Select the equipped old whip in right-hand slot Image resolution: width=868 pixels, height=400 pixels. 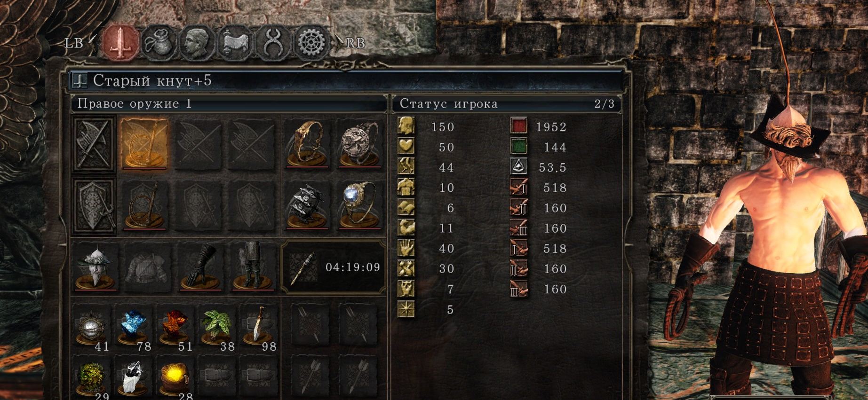pos(144,143)
